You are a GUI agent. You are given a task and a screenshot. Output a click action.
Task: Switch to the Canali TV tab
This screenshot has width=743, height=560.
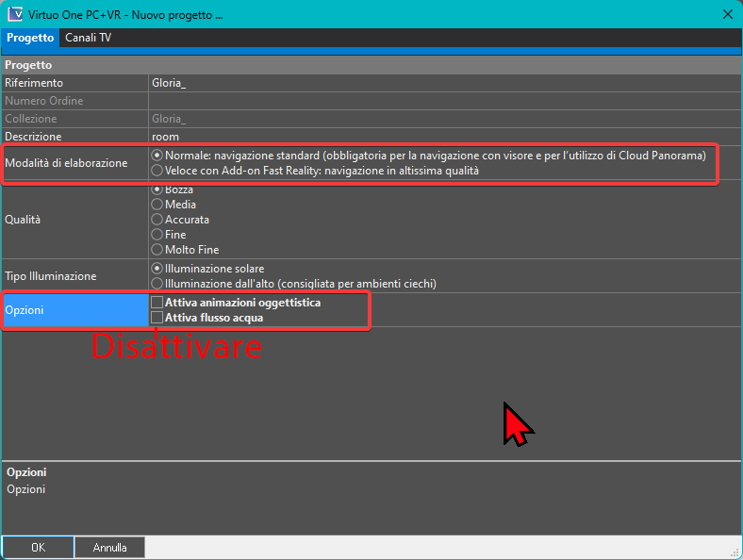click(88, 38)
